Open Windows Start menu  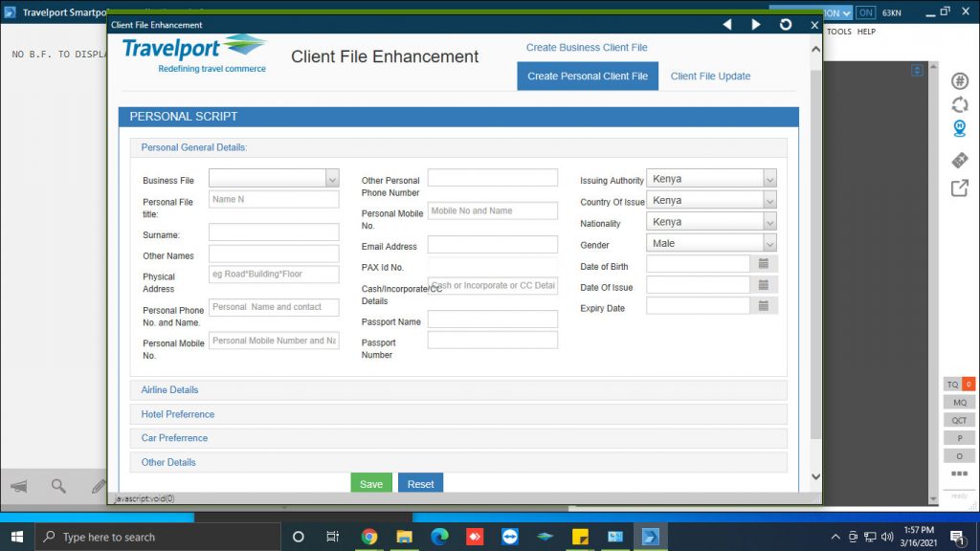pos(17,537)
